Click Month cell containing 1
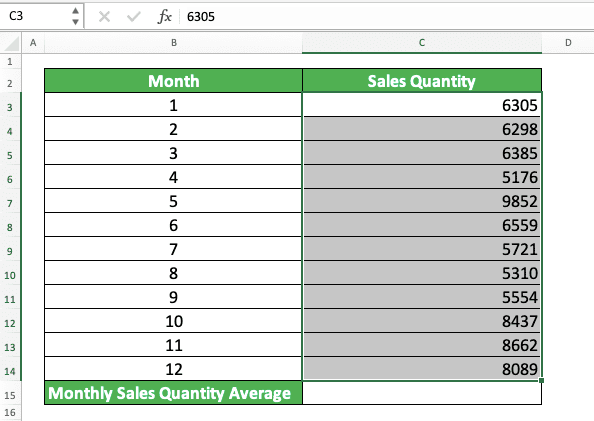This screenshot has height=421, width=594. [x=174, y=105]
